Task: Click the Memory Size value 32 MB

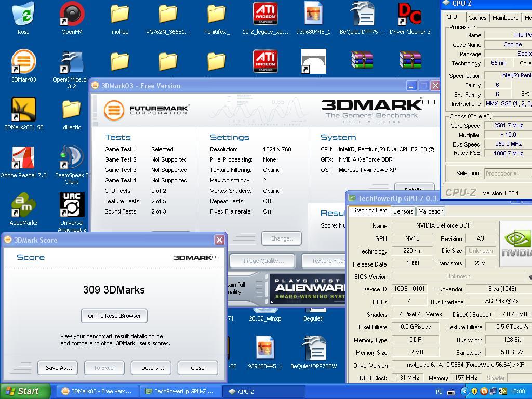Action: pos(415,352)
